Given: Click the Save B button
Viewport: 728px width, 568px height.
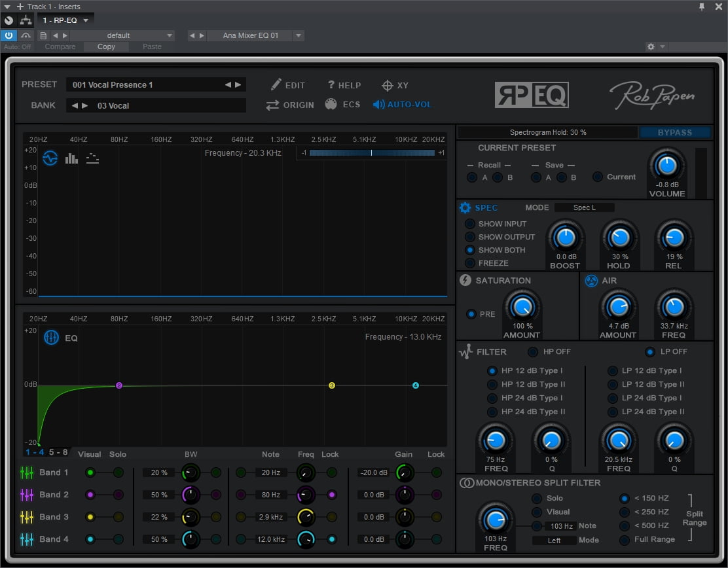Looking at the screenshot, I should coord(561,177).
